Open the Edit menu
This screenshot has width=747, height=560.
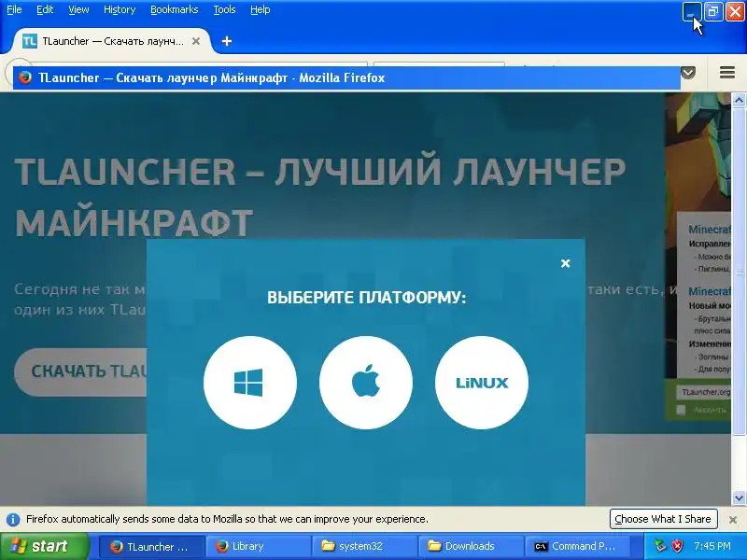[x=45, y=9]
